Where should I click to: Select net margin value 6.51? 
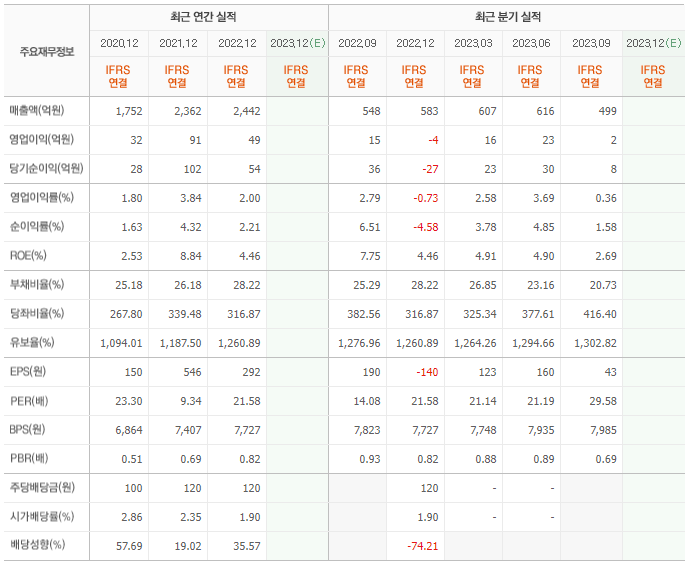(x=369, y=227)
